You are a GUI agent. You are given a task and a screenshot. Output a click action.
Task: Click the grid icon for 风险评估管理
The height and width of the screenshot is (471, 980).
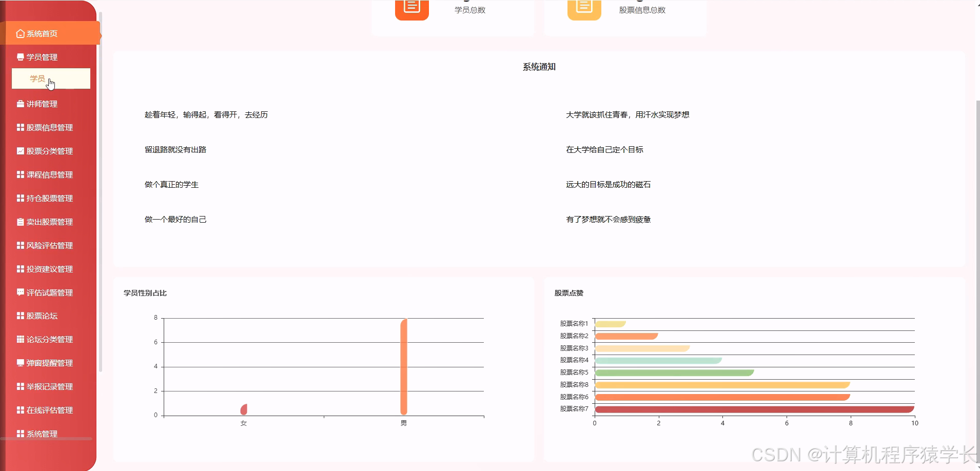[21, 245]
